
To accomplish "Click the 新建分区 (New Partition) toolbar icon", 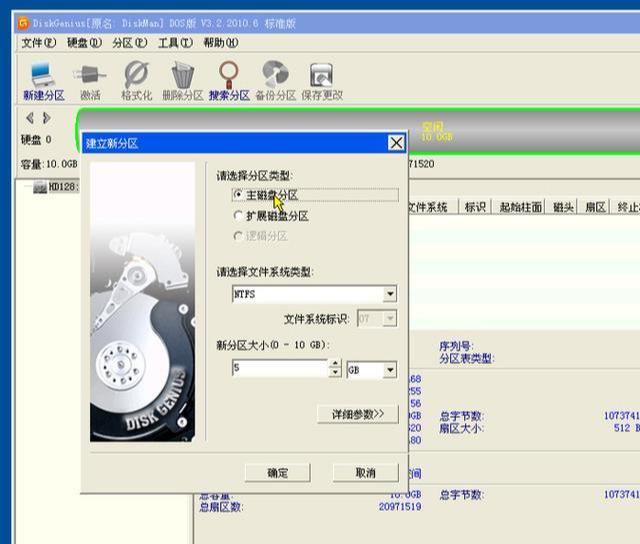I will point(44,81).
